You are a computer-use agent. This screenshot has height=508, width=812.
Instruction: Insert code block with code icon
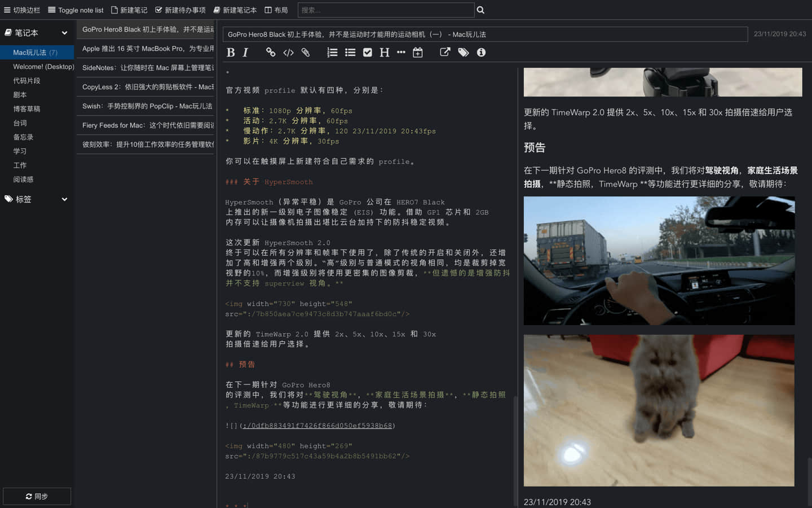[x=288, y=52]
